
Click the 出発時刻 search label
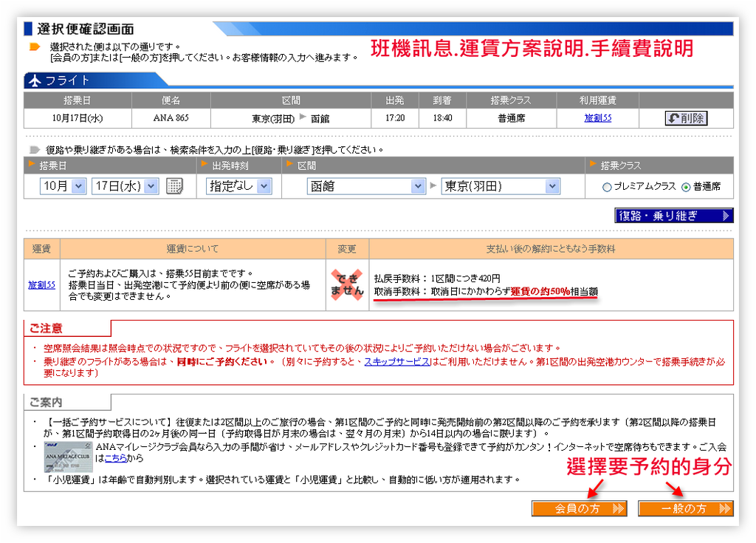(230, 165)
